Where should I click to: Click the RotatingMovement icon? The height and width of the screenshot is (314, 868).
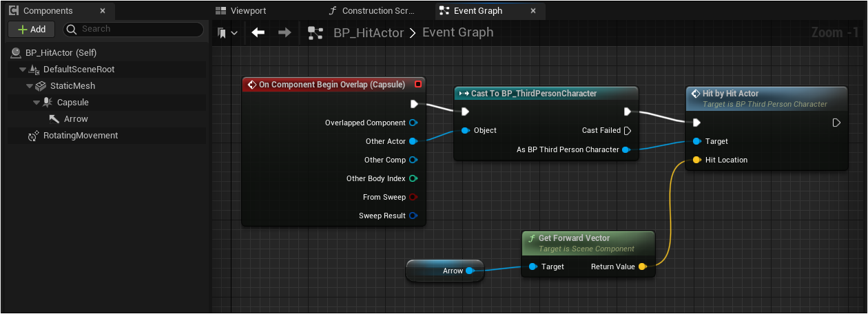point(33,136)
